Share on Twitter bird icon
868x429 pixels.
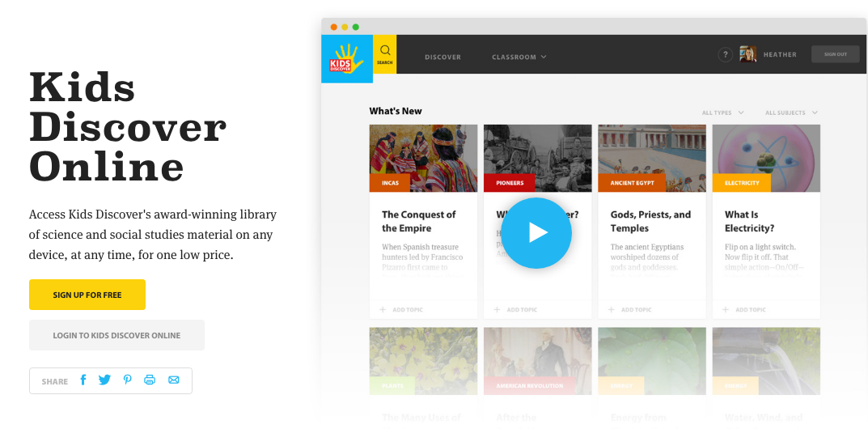coord(104,380)
